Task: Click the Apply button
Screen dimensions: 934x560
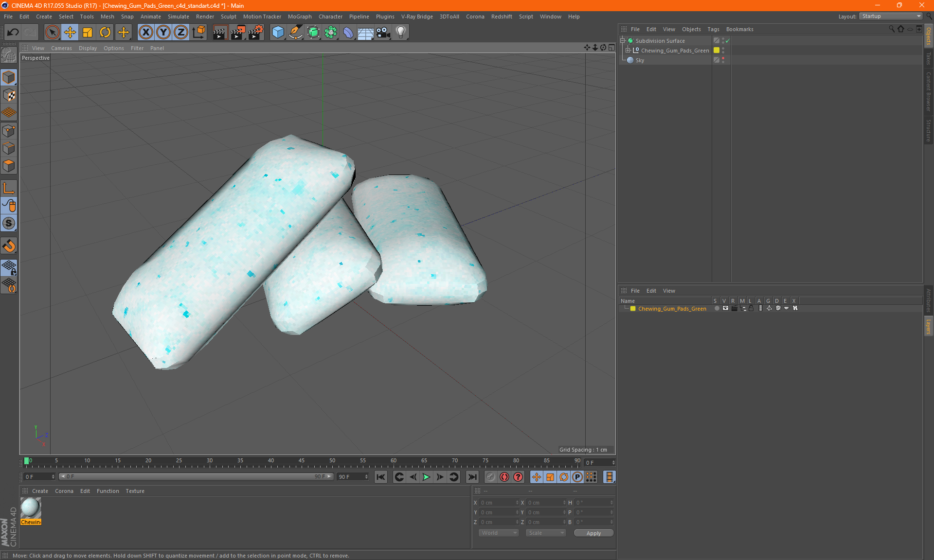Action: point(593,533)
